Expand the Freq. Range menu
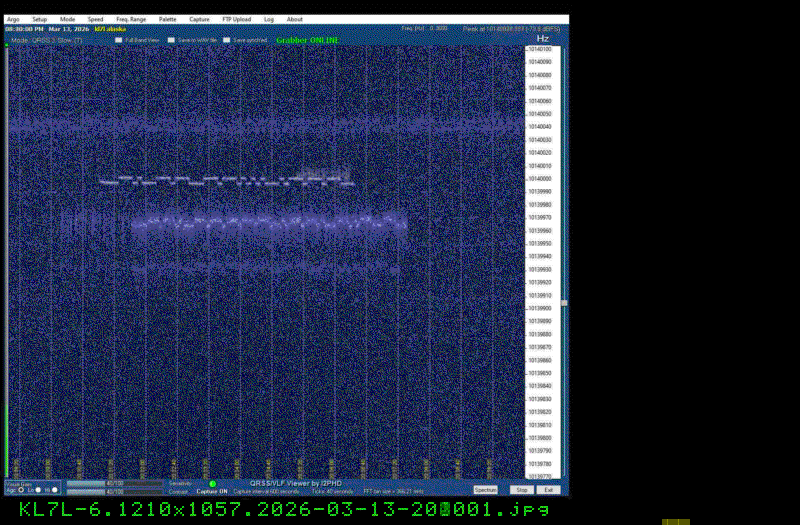Viewport: 800px width, 525px height. point(130,19)
